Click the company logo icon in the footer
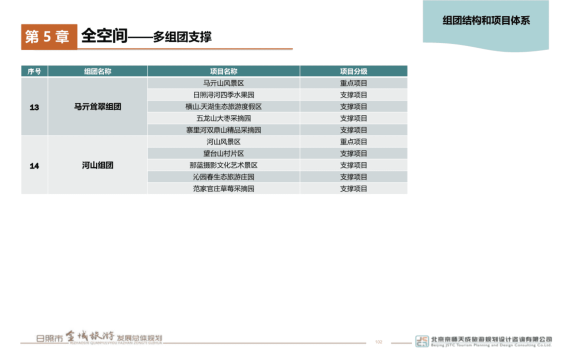Image resolution: width=570 pixels, height=360 pixels. tap(422, 341)
